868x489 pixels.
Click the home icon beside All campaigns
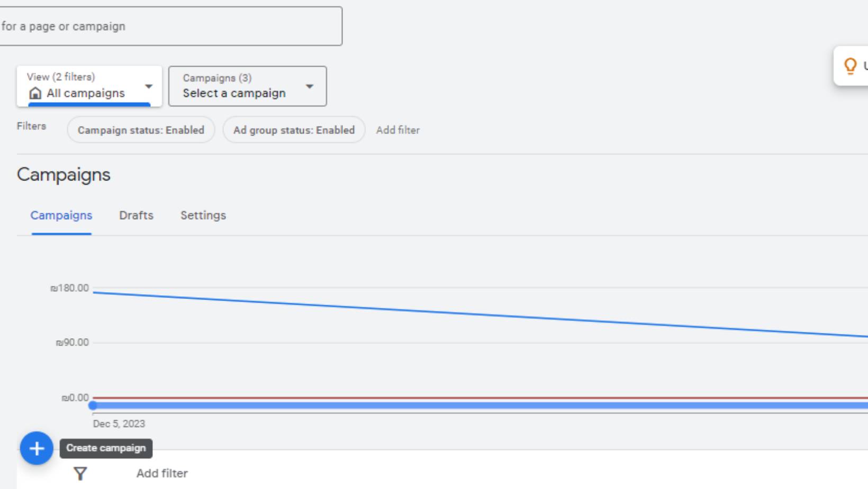point(35,93)
